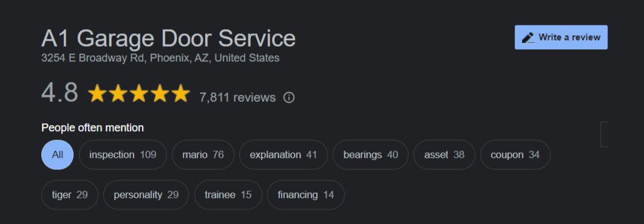
Task: Select the All filter chip
Action: (58, 155)
